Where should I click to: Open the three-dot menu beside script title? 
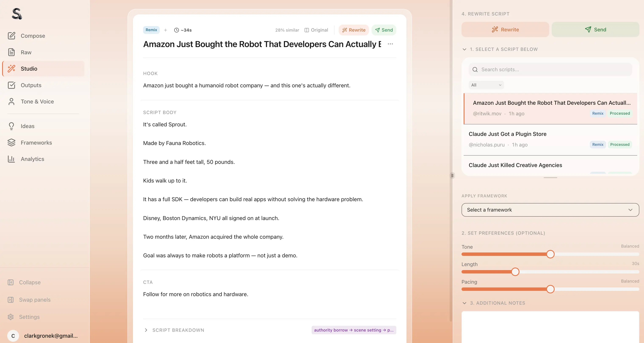[390, 44]
